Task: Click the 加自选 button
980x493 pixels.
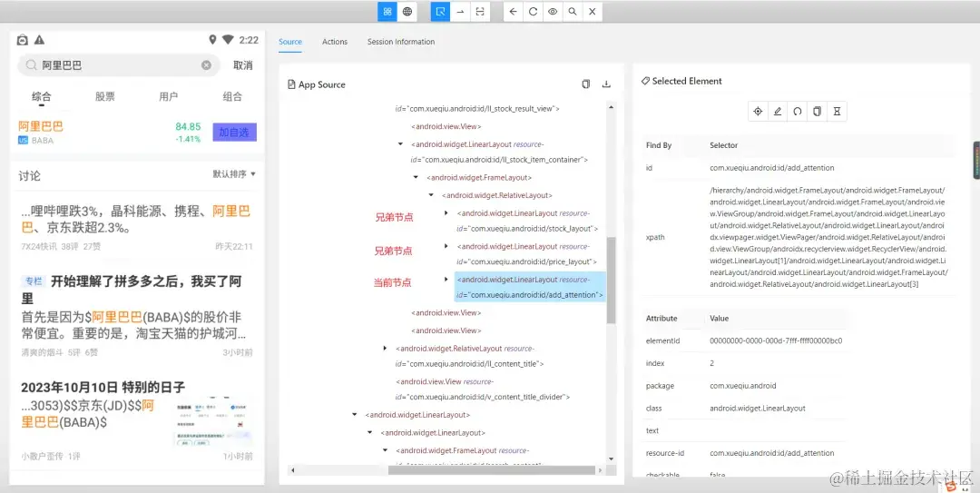Action: pos(234,132)
